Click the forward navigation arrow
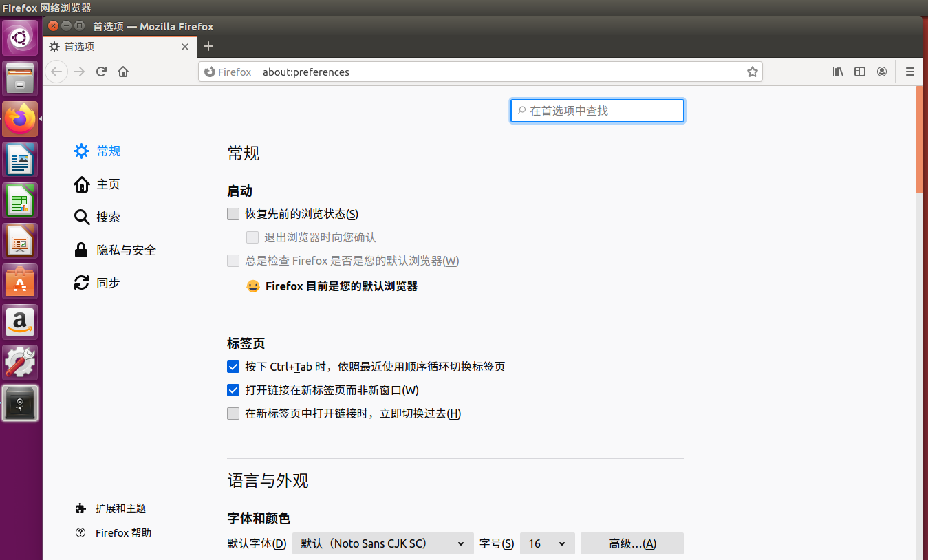This screenshot has width=928, height=560. click(79, 72)
